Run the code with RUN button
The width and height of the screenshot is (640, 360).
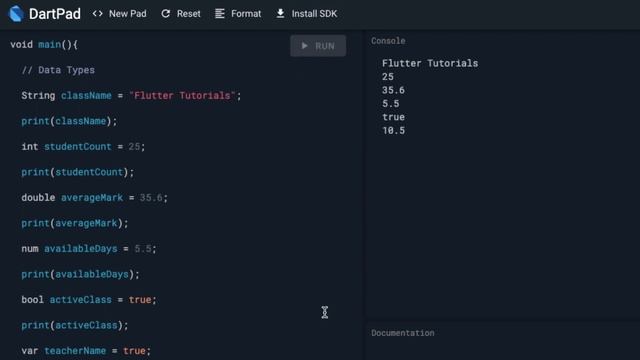coord(318,46)
